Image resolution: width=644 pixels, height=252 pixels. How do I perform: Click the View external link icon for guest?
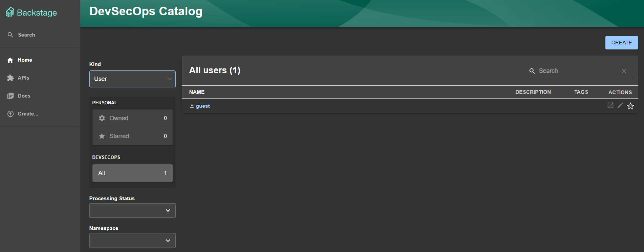pos(610,106)
